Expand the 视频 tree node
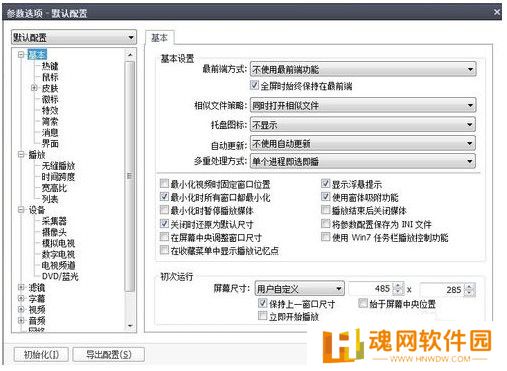 pos(21,309)
